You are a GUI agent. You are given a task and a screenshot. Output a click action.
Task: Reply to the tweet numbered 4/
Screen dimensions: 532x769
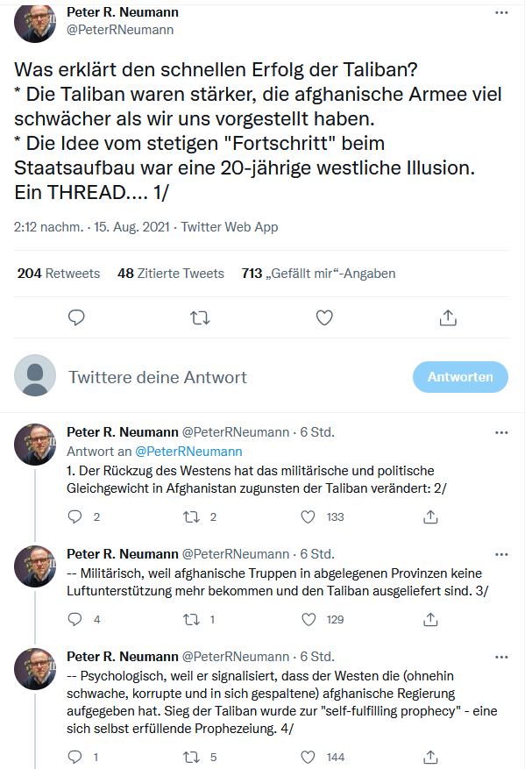[76, 757]
